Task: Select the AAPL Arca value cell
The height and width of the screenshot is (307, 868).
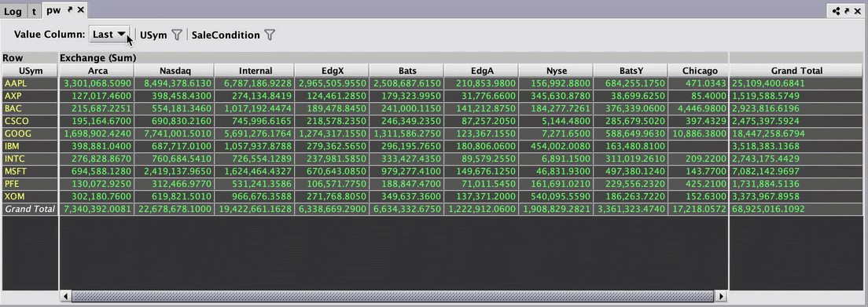Action: pyautogui.click(x=97, y=83)
